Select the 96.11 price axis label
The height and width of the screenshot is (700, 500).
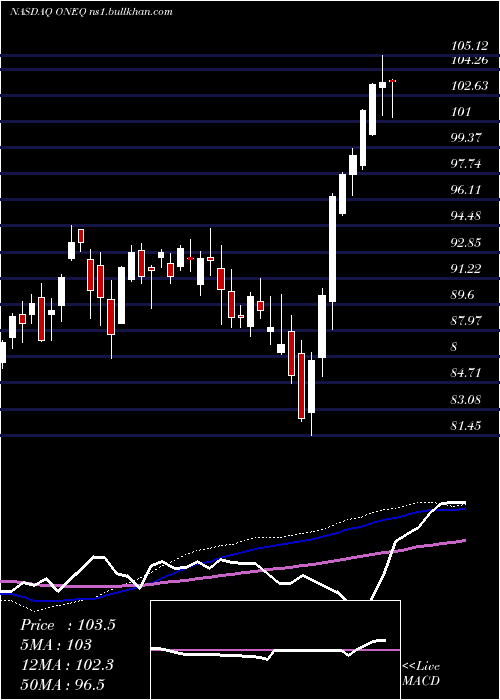point(467,190)
